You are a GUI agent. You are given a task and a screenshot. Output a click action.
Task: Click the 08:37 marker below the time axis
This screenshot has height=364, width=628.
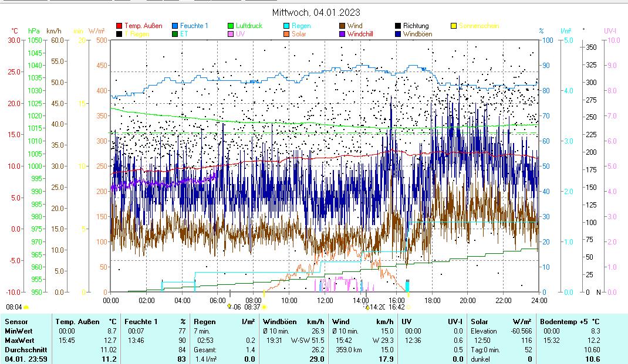point(252,307)
